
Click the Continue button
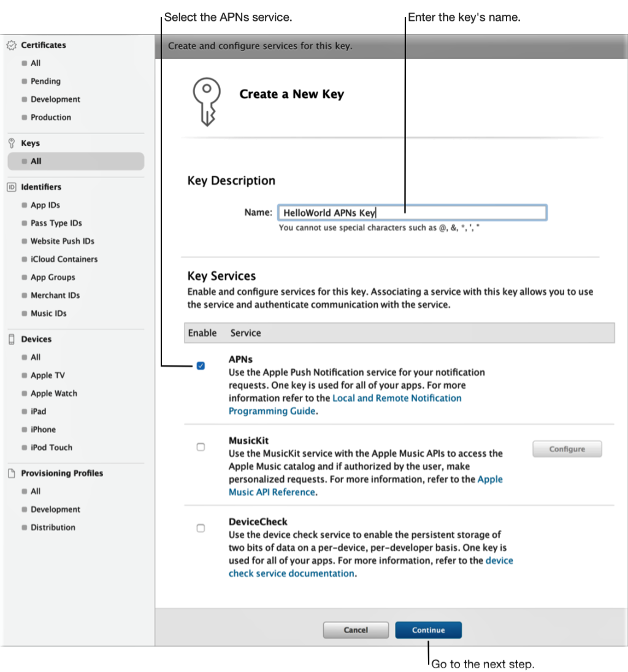(x=428, y=630)
